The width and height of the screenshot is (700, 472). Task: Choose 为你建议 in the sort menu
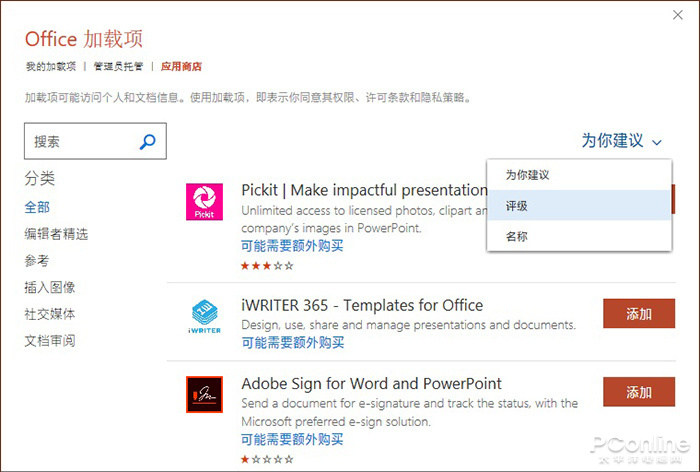point(579,175)
